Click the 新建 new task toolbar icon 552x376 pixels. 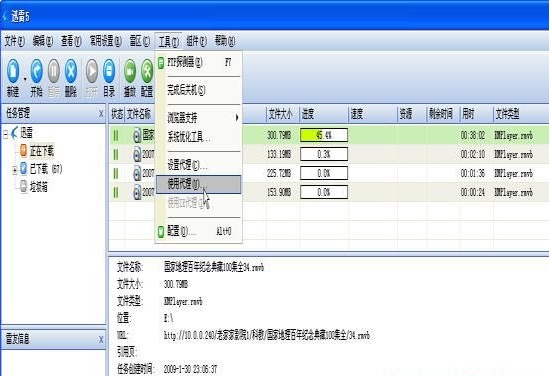13,70
